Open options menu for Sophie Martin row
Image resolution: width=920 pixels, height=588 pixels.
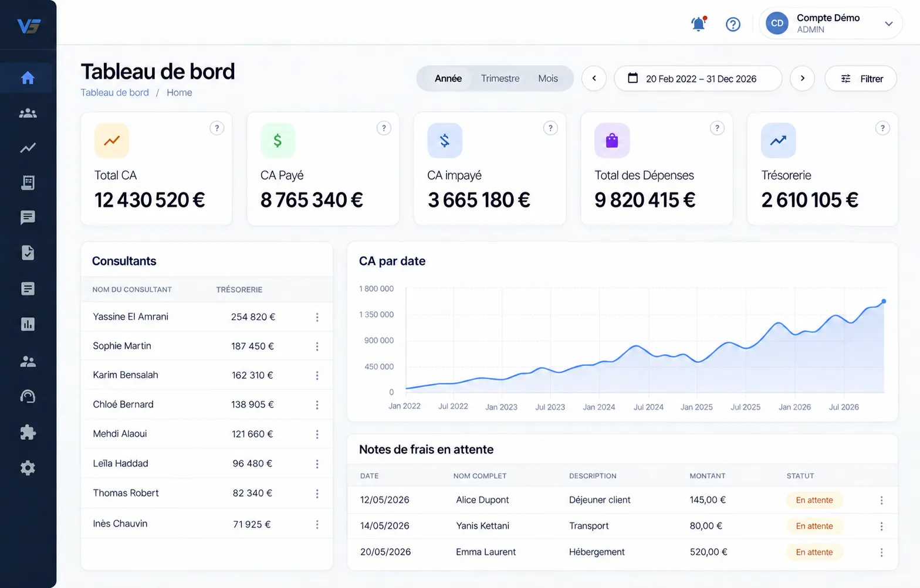[x=317, y=346]
